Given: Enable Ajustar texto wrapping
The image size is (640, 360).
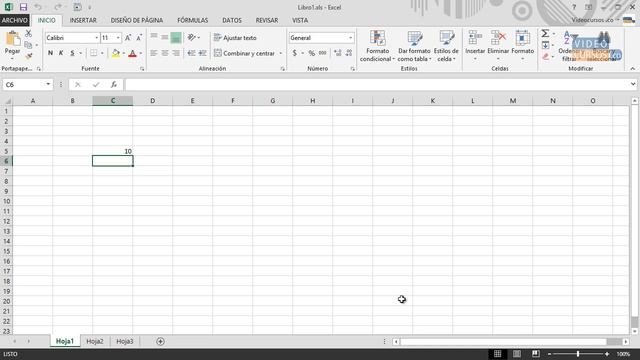Looking at the screenshot, I should tap(235, 38).
